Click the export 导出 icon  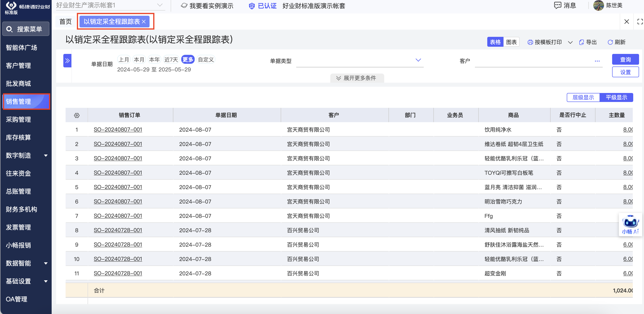click(582, 42)
